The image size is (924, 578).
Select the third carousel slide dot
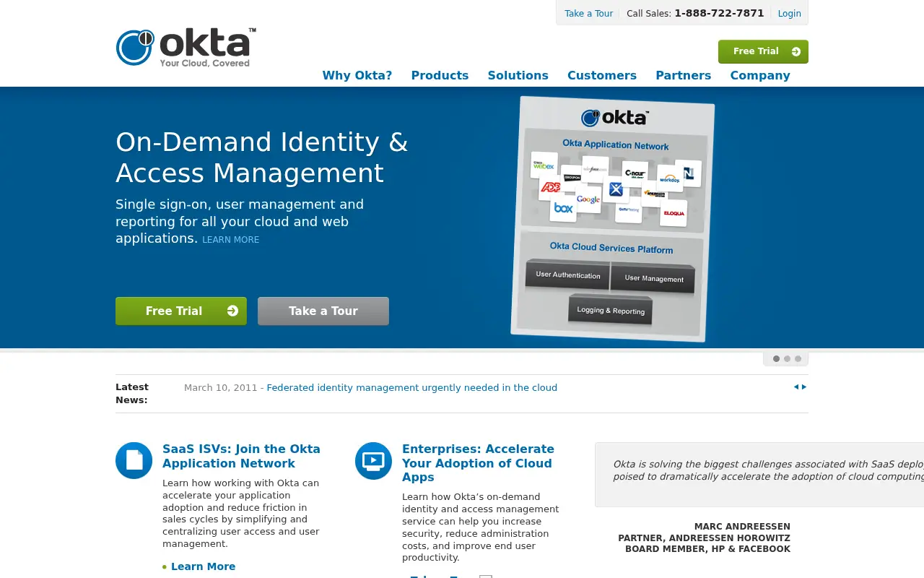point(798,358)
